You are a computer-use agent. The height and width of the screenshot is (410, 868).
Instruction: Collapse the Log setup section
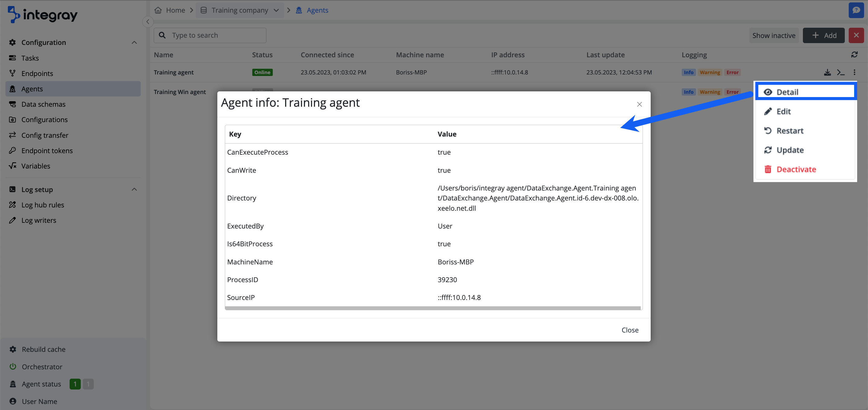134,190
